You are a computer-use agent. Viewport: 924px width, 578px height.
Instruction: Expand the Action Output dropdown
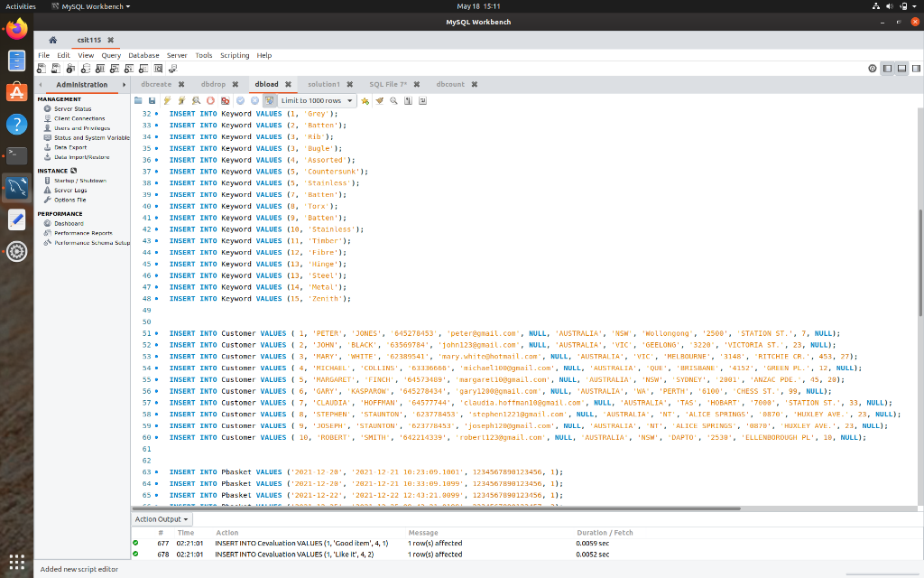[162, 519]
